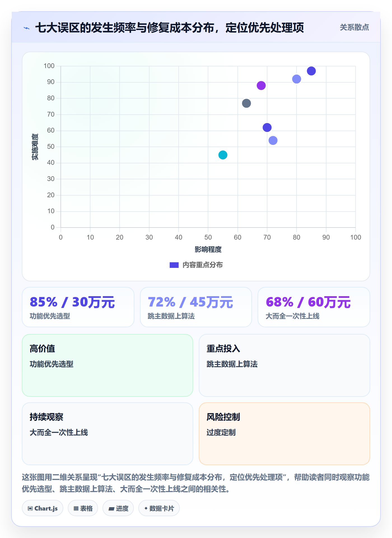Select the gray scatter data point

[x=246, y=103]
